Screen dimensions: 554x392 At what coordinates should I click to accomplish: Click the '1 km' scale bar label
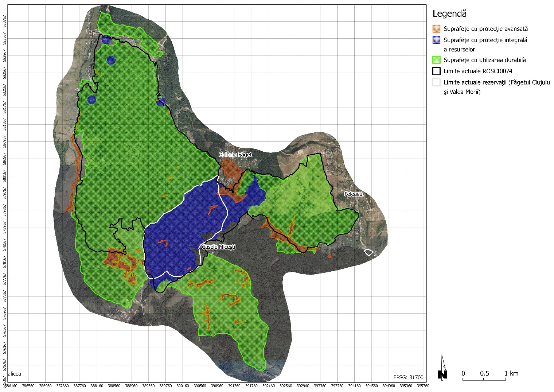point(511,373)
